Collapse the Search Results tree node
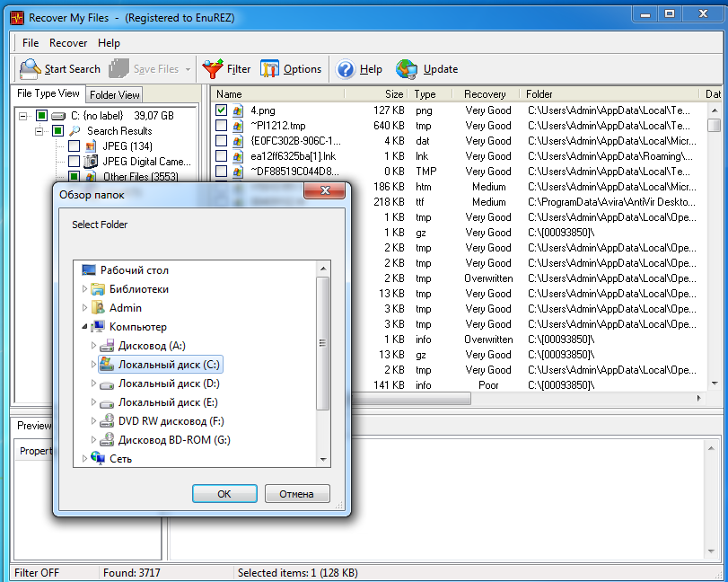 tap(39, 131)
